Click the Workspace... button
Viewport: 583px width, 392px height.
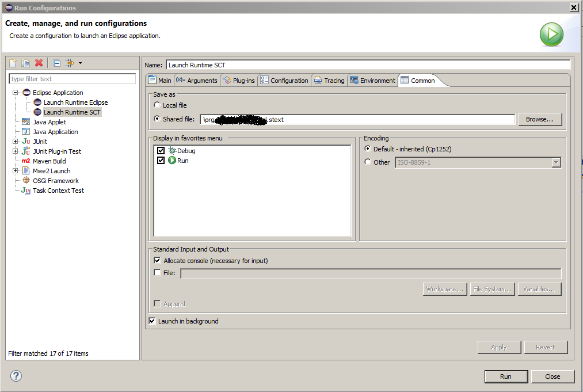[x=444, y=289]
